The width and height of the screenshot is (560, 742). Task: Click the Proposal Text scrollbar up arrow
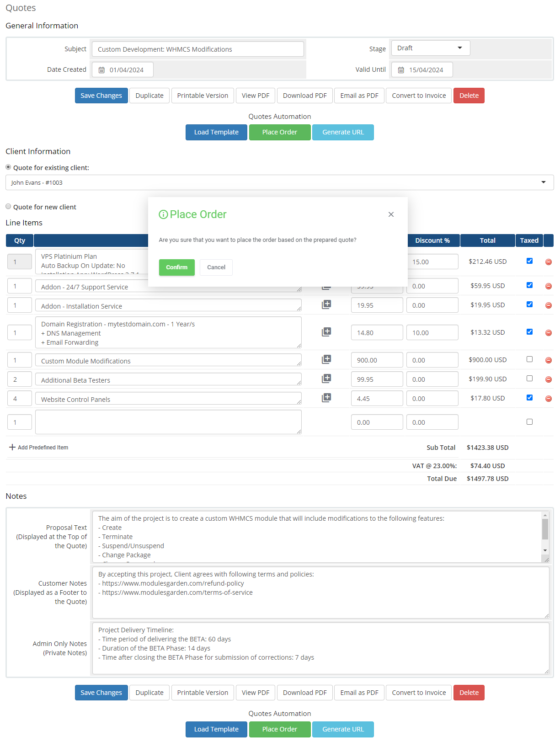pos(545,515)
